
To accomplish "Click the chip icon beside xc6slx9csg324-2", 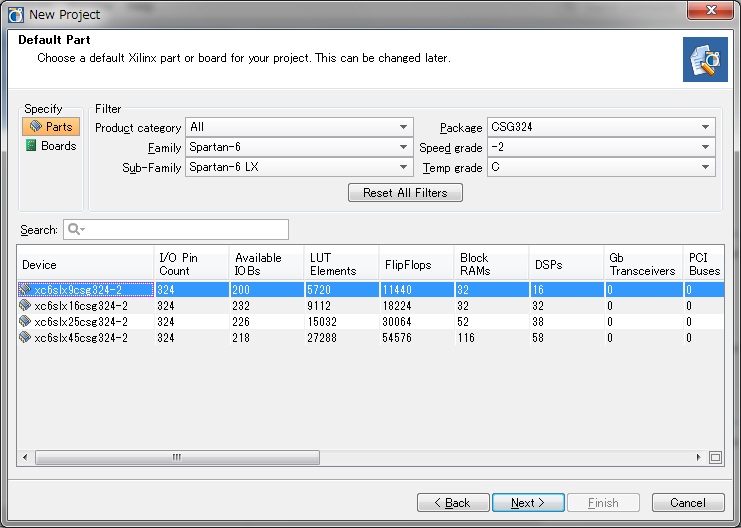I will tap(25, 289).
